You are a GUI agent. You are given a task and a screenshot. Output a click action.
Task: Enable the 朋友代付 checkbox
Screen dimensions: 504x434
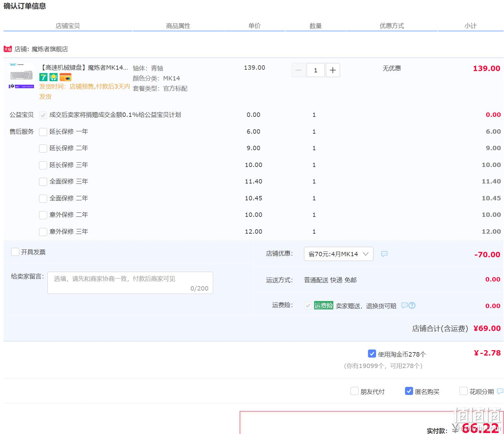pos(355,391)
